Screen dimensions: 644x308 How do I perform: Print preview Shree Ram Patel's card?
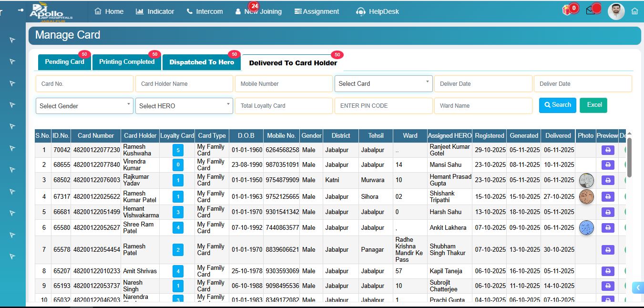click(608, 228)
